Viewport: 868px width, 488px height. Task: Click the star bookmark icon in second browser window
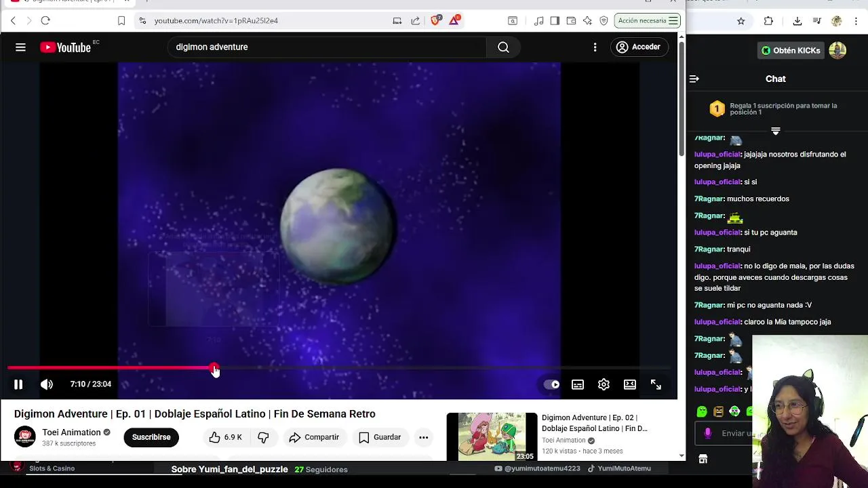[741, 21]
